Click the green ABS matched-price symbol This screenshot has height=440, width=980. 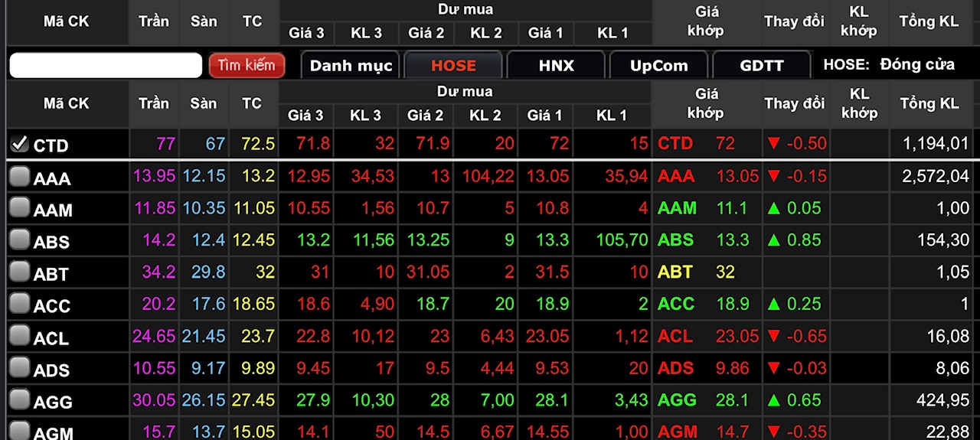(675, 240)
